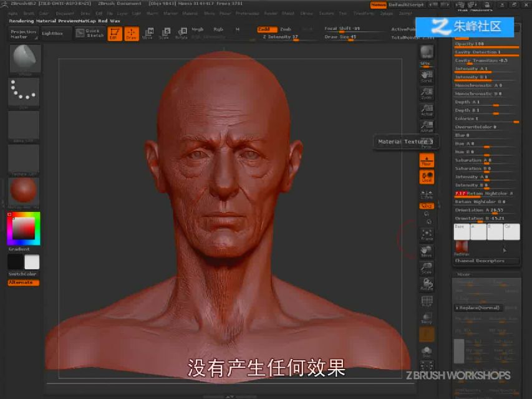Click the LightBox button
The image size is (532, 399).
tap(56, 34)
